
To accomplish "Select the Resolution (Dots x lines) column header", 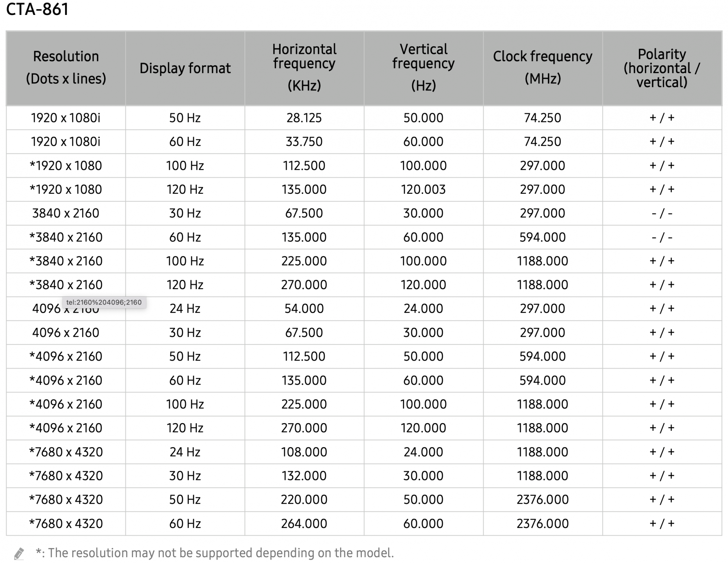I will pyautogui.click(x=66, y=68).
